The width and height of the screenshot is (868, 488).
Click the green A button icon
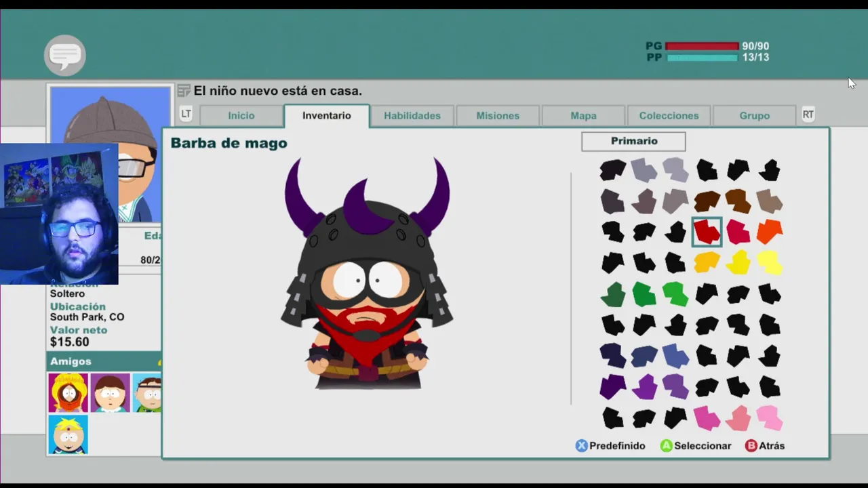pyautogui.click(x=667, y=446)
